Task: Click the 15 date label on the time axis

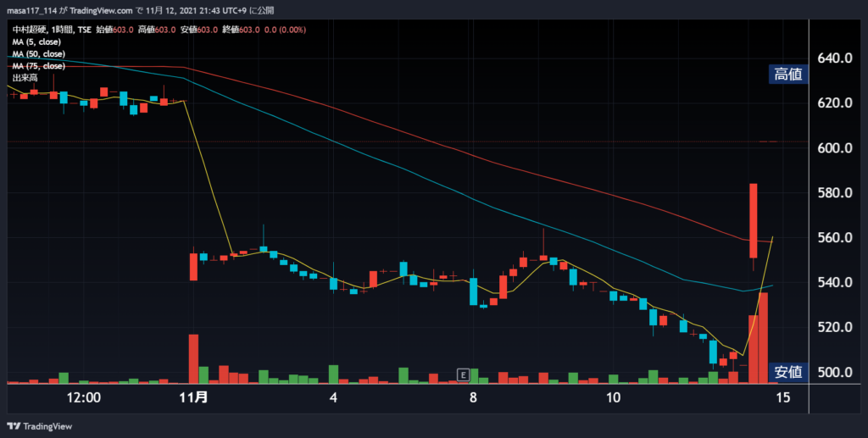Action: 782,397
